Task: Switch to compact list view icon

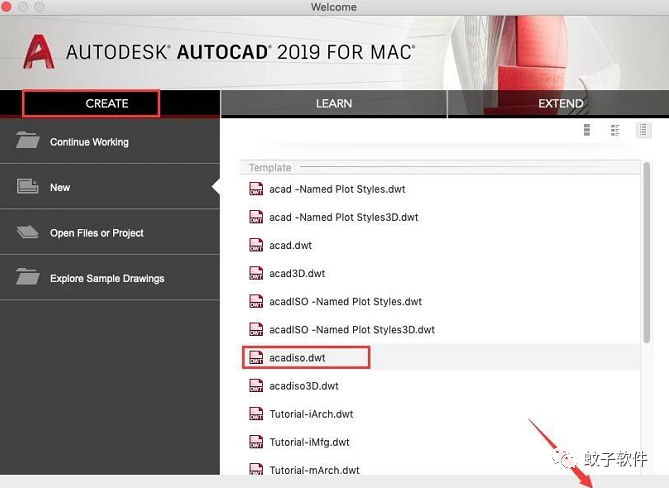Action: 643,130
